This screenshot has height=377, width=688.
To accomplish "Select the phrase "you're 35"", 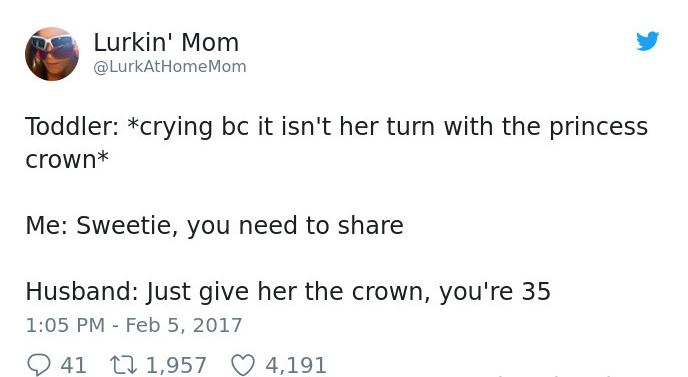I will [x=495, y=292].
